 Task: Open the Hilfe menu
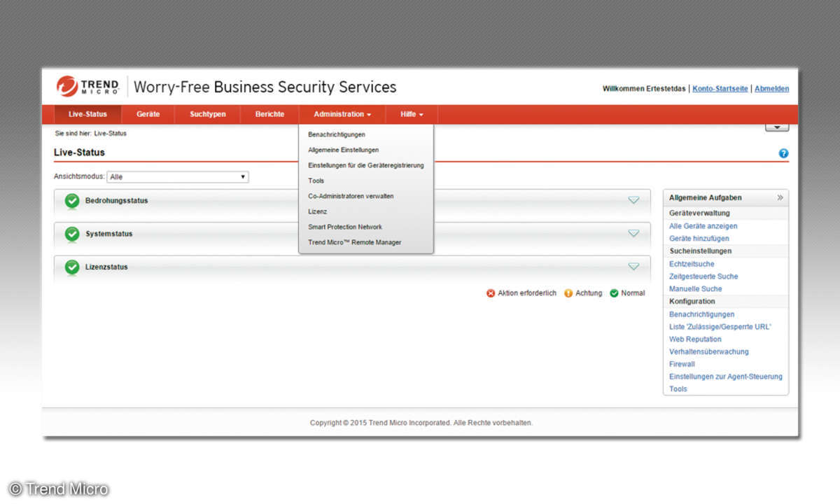(x=412, y=114)
